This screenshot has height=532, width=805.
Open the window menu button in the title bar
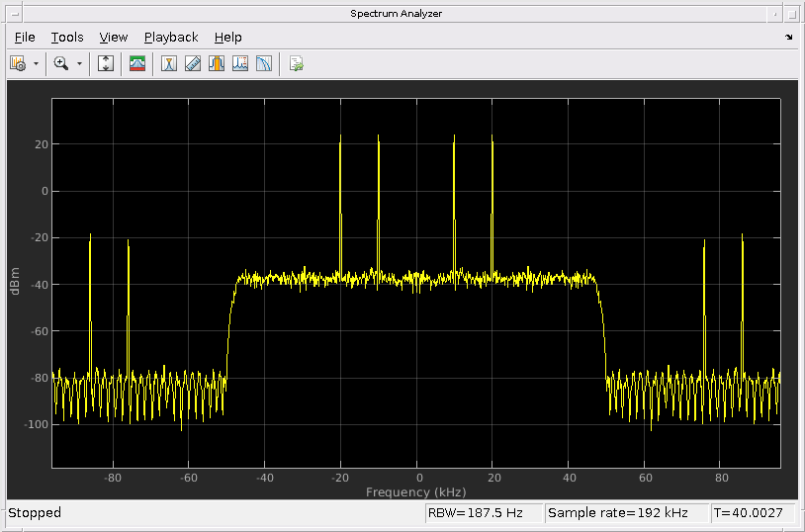[x=15, y=14]
